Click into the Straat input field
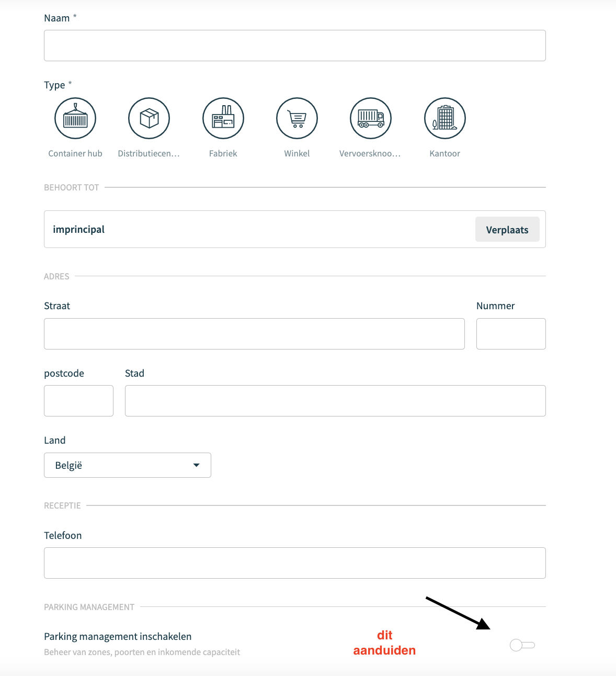 254,334
